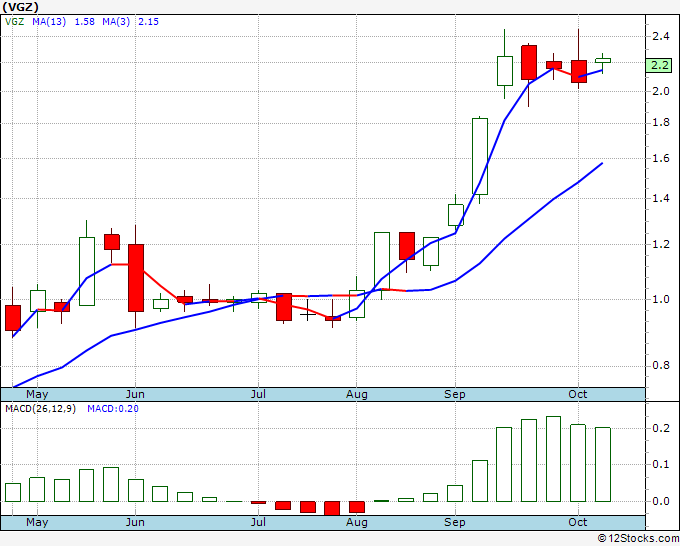Click the 12Stocks.com copyright link
This screenshot has width=680, height=546.
[x=638, y=538]
